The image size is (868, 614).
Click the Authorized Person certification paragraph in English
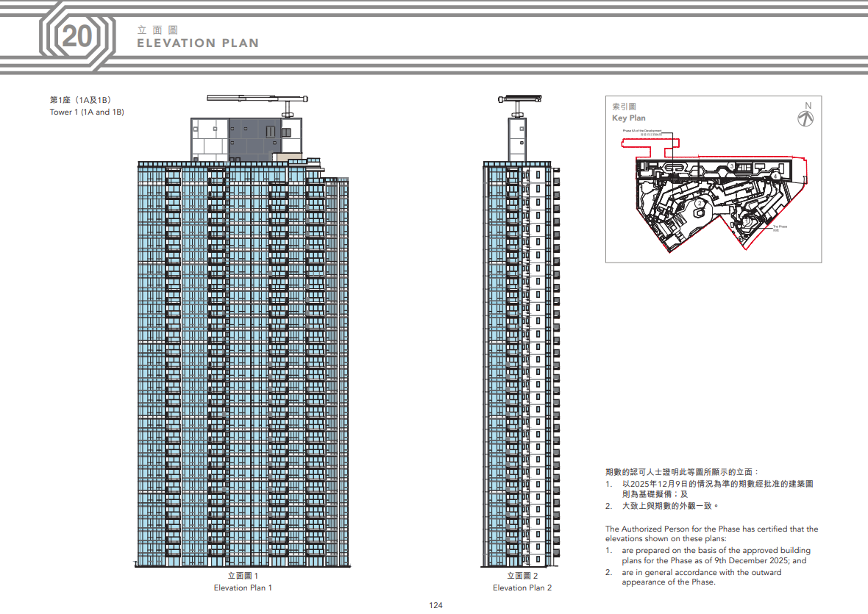coord(711,555)
